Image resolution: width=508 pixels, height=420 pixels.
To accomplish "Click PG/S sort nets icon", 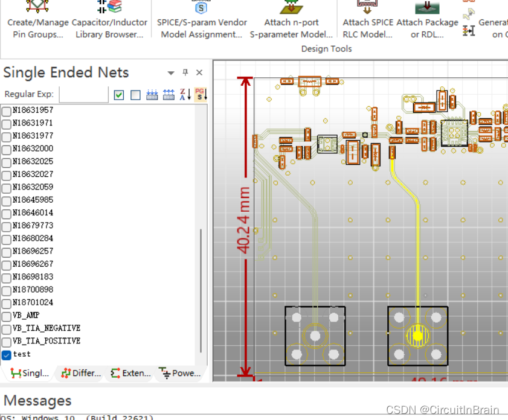I will [x=201, y=95].
